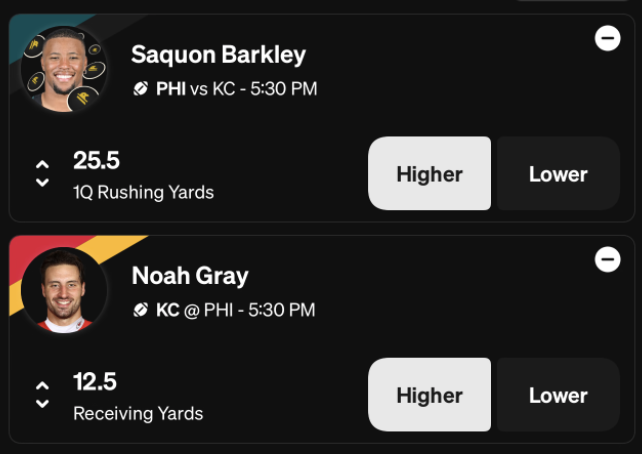Remove Noah Gray pick with minus icon
Screen dimensions: 642x454
pos(608,259)
